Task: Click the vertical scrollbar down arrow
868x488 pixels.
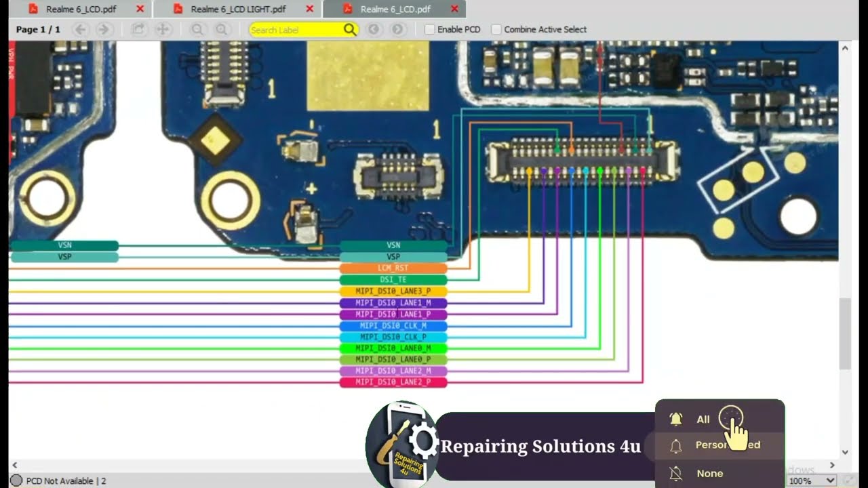Action: 845,452
